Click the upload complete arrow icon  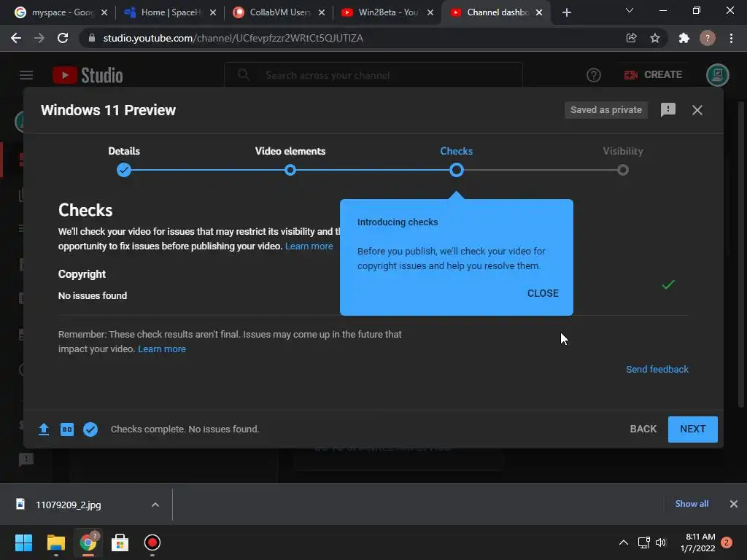tap(43, 429)
